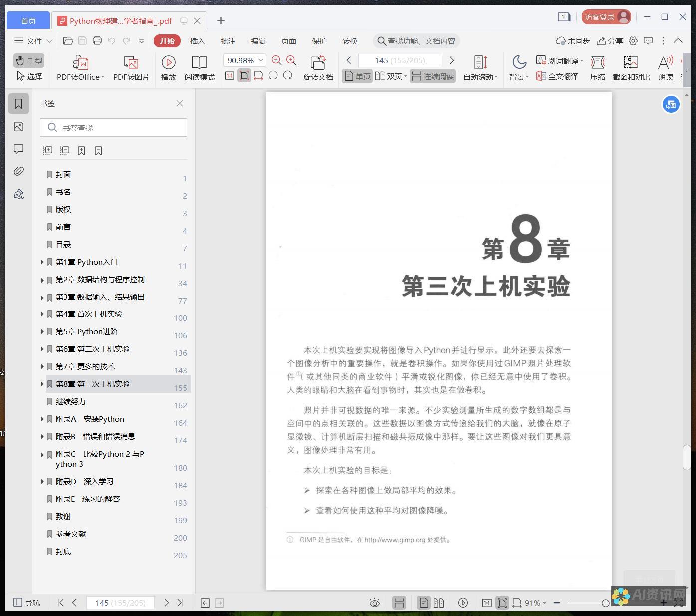
Task: Toggle 单页 single page view
Action: pyautogui.click(x=357, y=76)
